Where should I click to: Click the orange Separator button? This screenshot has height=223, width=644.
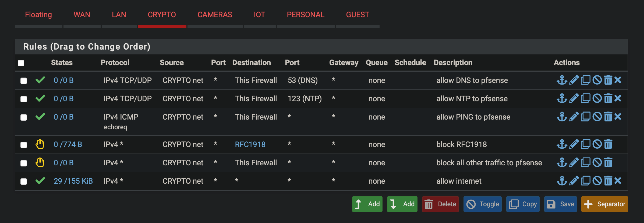(x=604, y=204)
